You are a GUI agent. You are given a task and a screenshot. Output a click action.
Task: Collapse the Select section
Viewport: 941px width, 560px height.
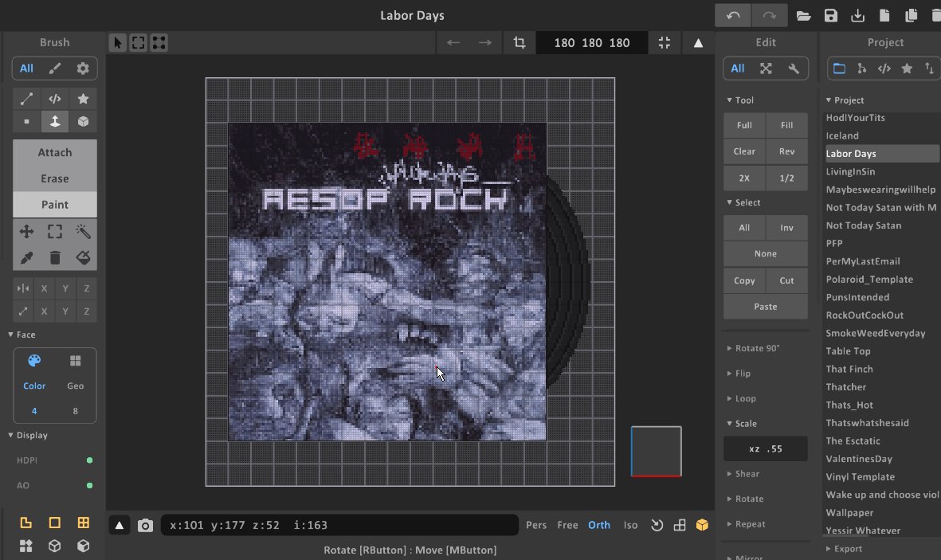(x=743, y=203)
